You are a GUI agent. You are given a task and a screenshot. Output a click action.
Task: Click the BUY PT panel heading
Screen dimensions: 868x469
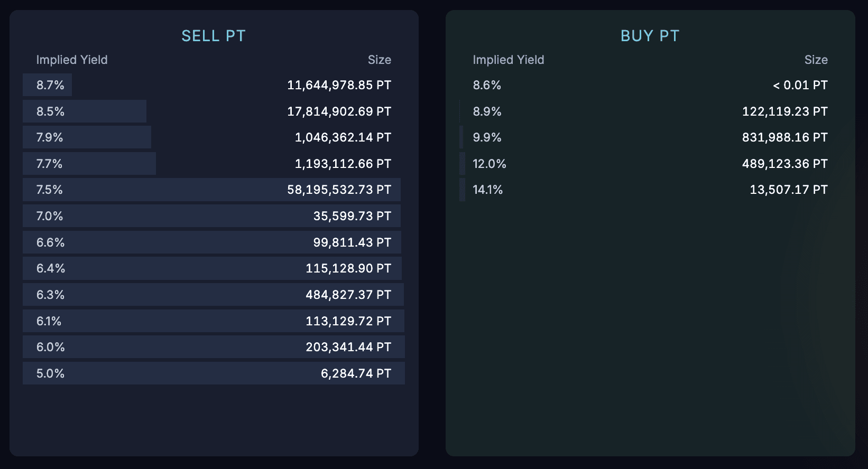[x=650, y=36]
